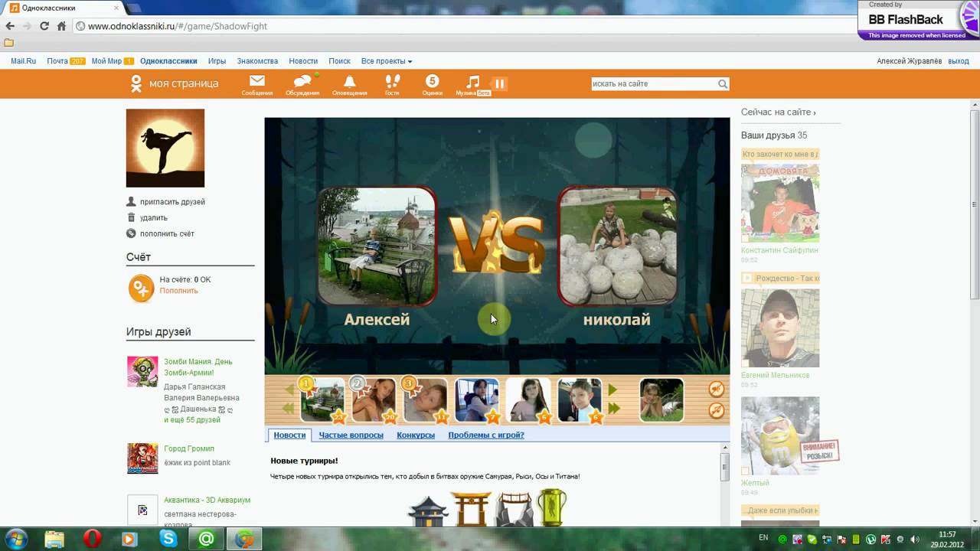Open Обсуждения discussions icon
The width and height of the screenshot is (980, 551).
coord(302,81)
